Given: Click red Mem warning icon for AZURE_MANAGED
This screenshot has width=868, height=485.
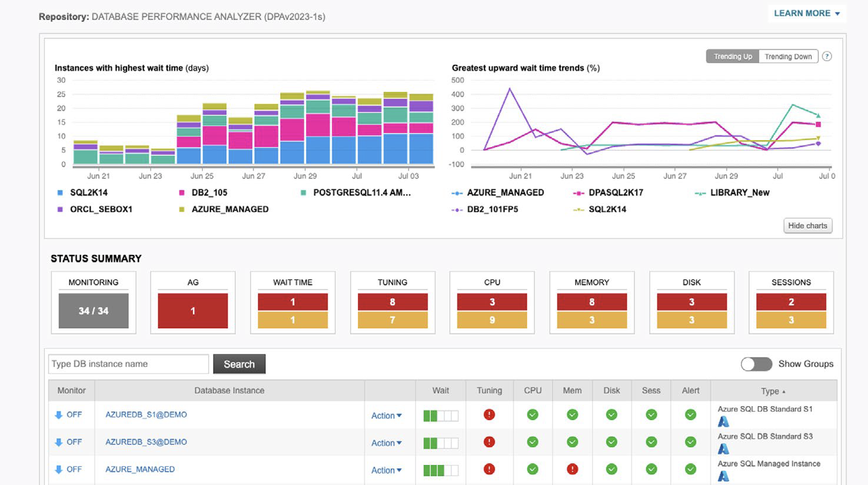Looking at the screenshot, I should [x=572, y=469].
